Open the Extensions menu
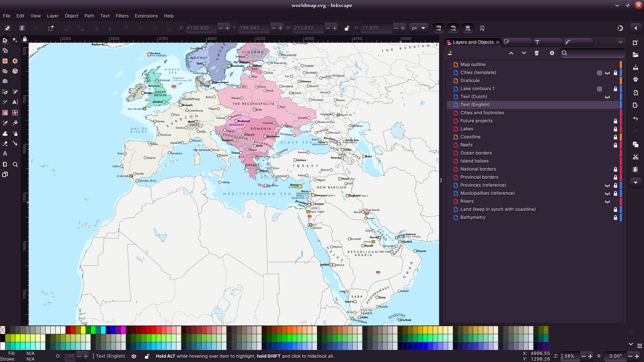644x362 pixels. [x=146, y=16]
